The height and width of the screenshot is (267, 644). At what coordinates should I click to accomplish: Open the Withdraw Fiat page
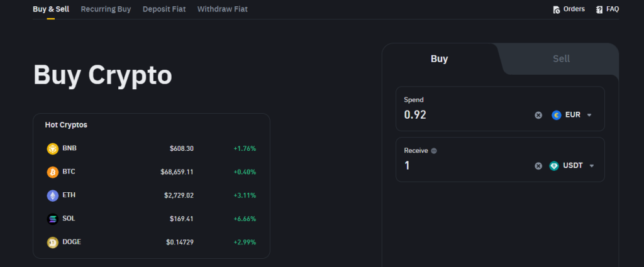[223, 9]
